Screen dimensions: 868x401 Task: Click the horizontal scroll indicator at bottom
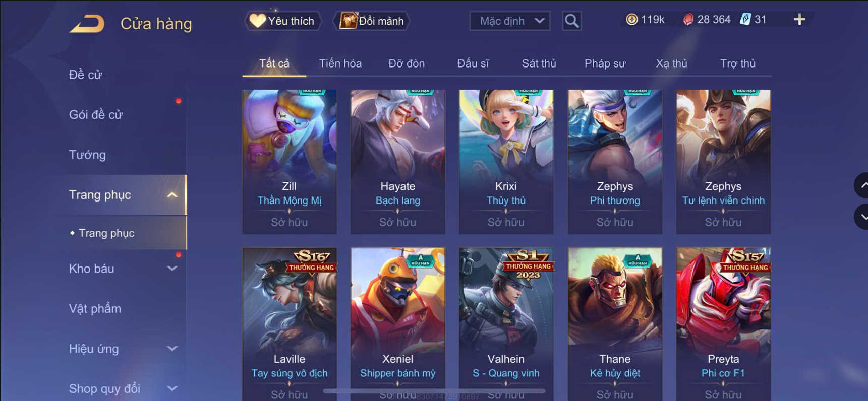click(x=434, y=391)
